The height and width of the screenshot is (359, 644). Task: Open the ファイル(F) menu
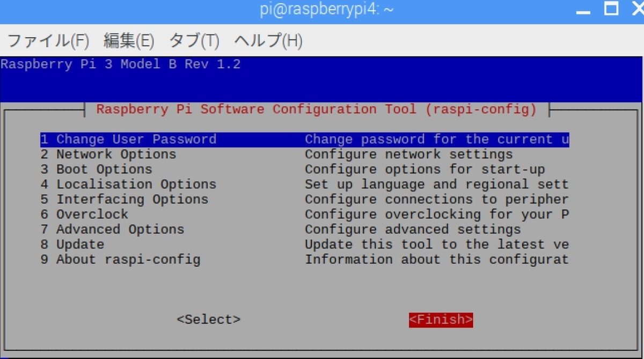[x=48, y=40]
